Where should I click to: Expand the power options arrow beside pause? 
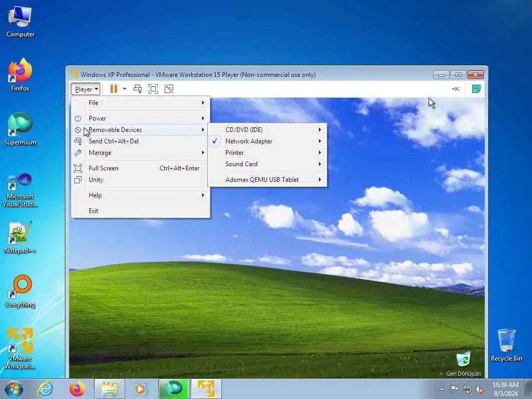(125, 89)
